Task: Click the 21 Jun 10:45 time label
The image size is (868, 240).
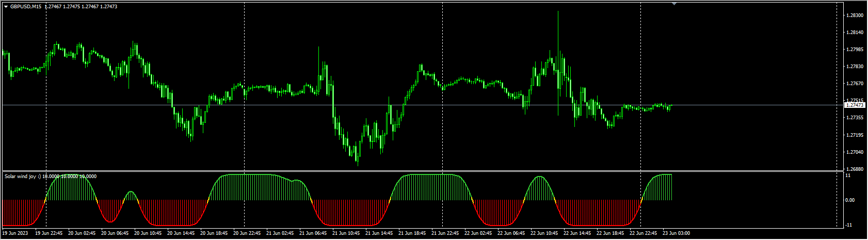Action: pos(346,233)
